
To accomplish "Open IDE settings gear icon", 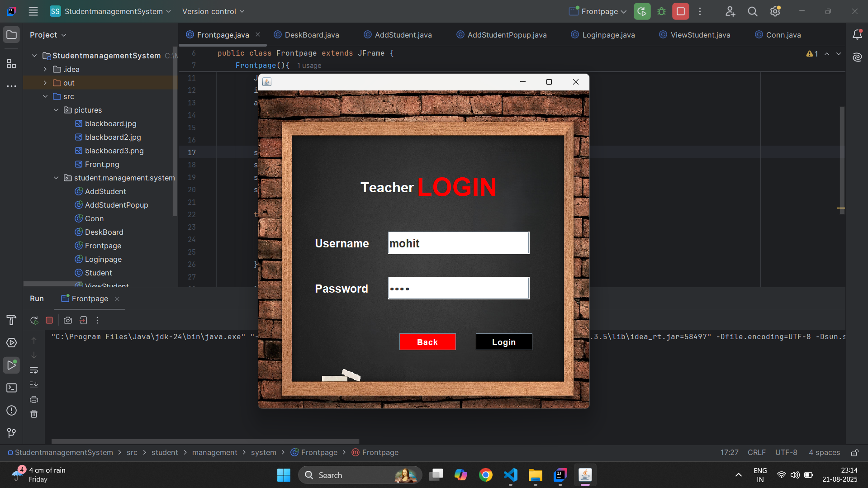I will click(x=775, y=11).
